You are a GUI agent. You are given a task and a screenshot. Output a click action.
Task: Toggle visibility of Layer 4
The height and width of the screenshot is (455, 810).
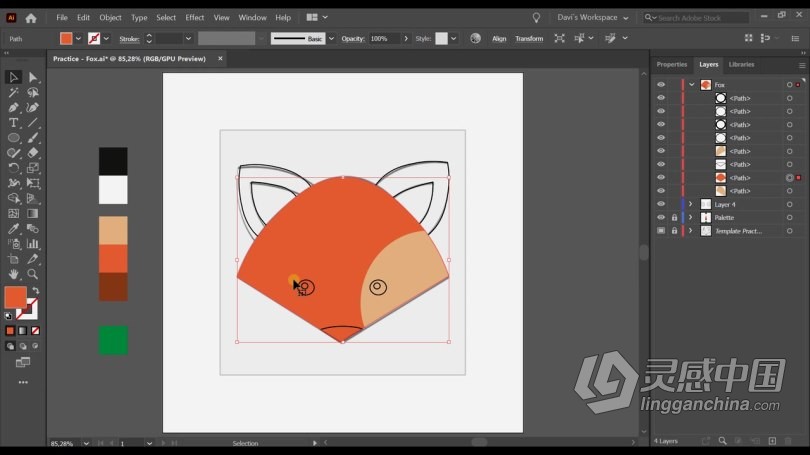(661, 205)
